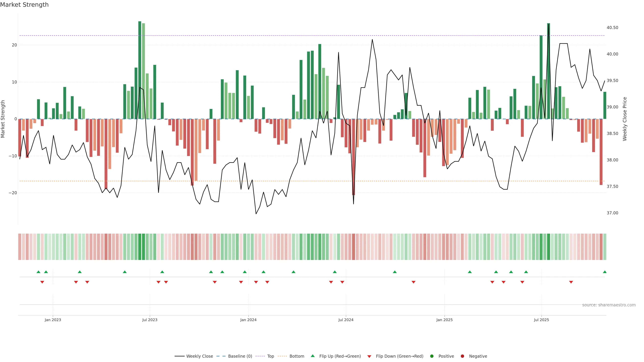Screen dimensions: 644x362
Task: Click the first green flip-up triangle marker
Action: coord(39,272)
